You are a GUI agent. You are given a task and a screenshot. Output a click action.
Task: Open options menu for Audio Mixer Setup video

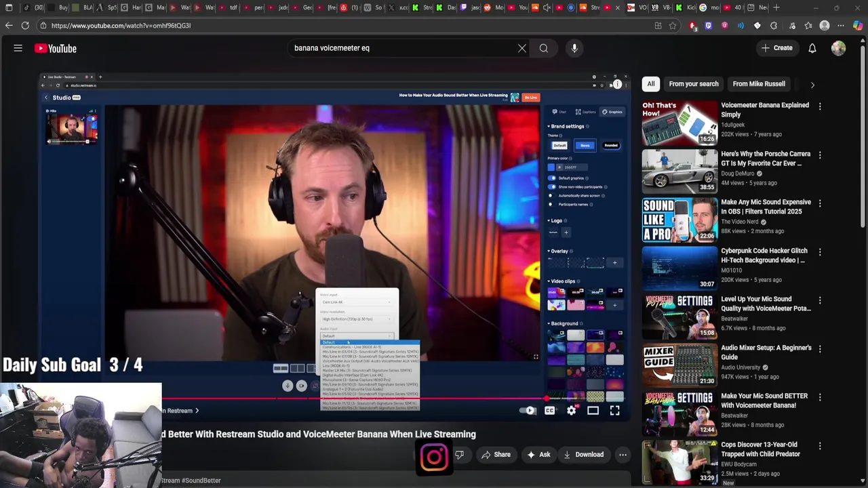[x=820, y=349]
